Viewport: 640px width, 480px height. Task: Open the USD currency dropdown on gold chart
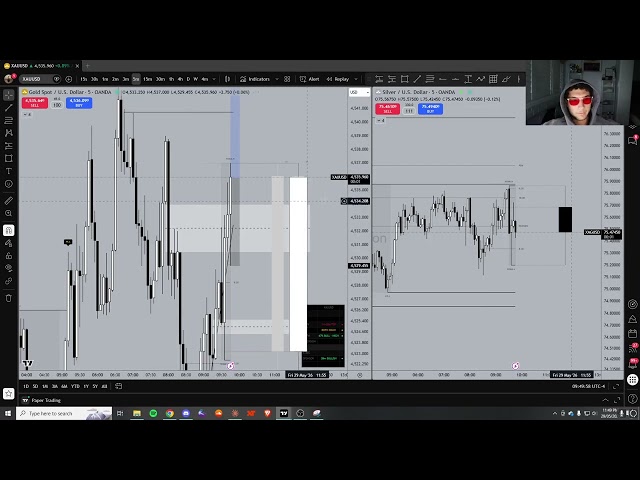359,92
